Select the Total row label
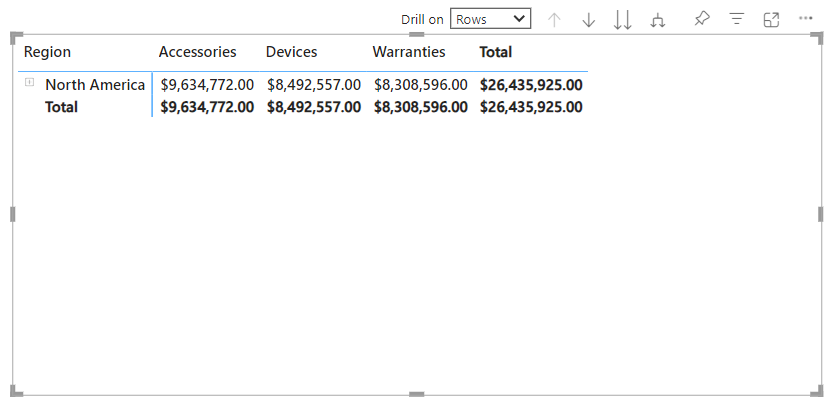 point(61,107)
